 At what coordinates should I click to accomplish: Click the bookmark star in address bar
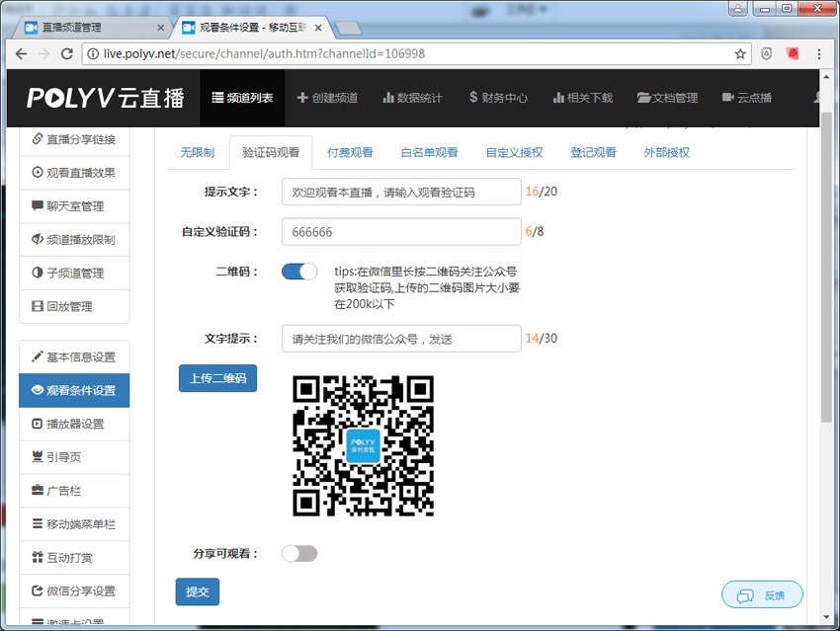point(740,53)
